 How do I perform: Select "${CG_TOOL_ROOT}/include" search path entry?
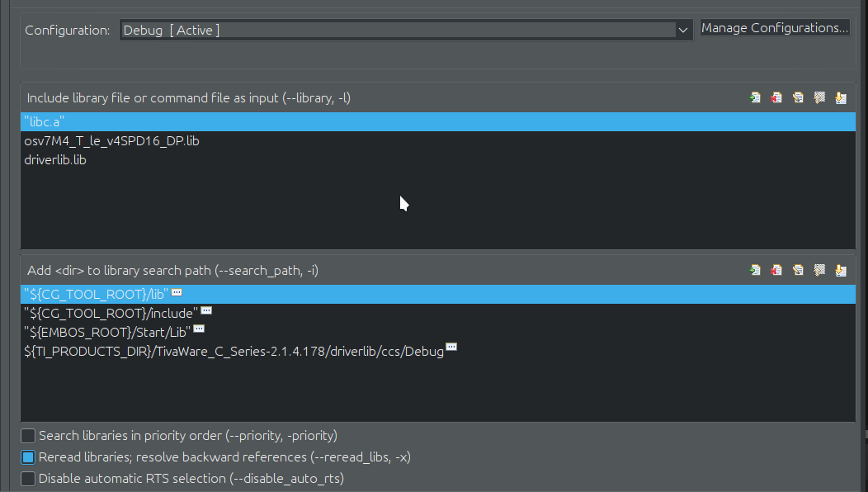coord(438,313)
